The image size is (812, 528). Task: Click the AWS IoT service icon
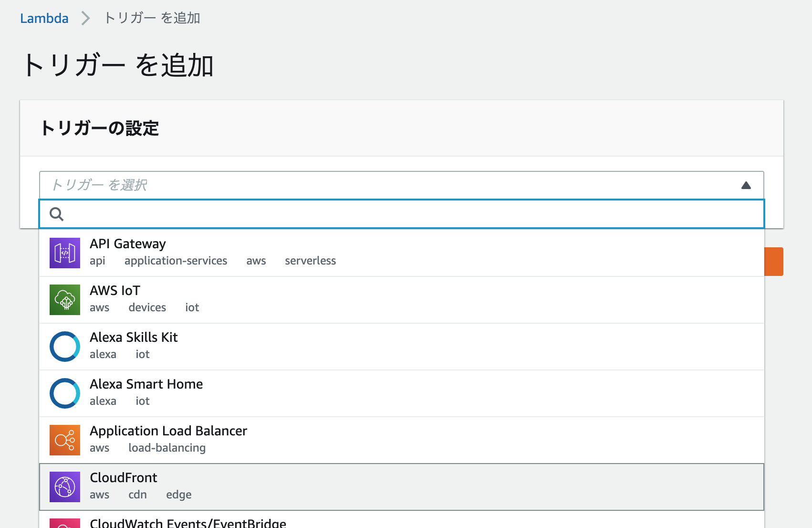tap(65, 300)
